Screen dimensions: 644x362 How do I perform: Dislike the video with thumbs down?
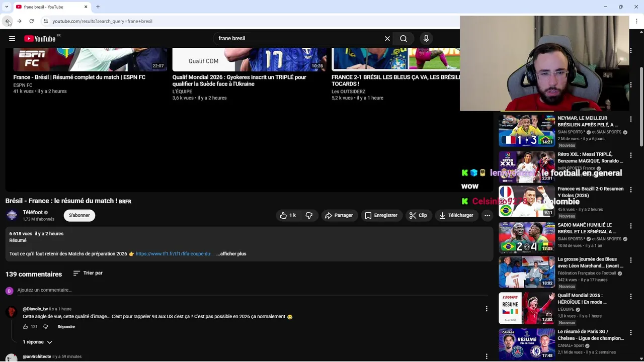[x=309, y=215]
